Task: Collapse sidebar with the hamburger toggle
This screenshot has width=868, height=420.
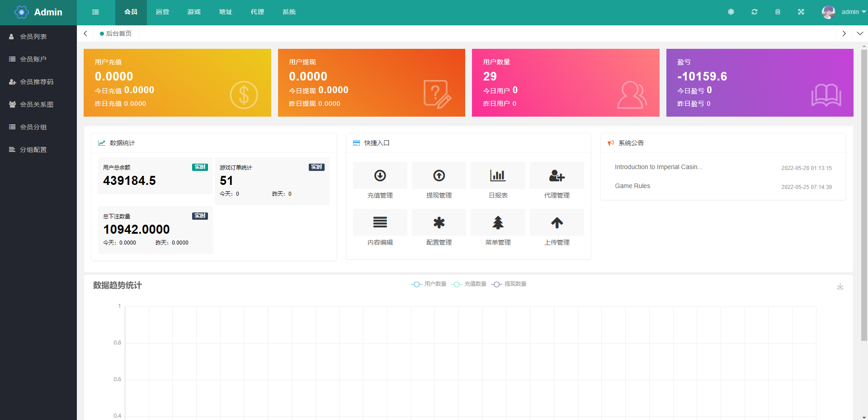Action: 95,12
